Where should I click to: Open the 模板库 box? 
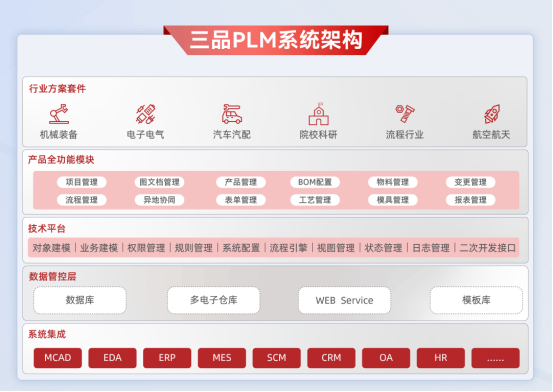click(x=476, y=300)
